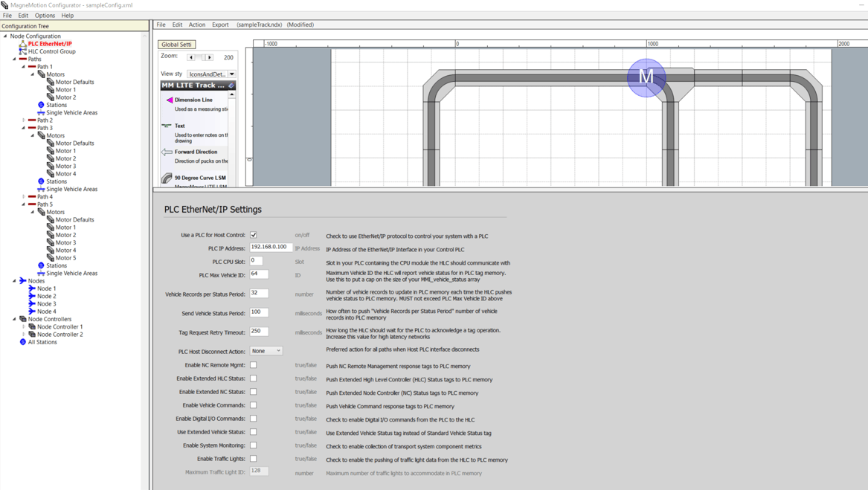Click the Node Controllers icon

coord(23,320)
